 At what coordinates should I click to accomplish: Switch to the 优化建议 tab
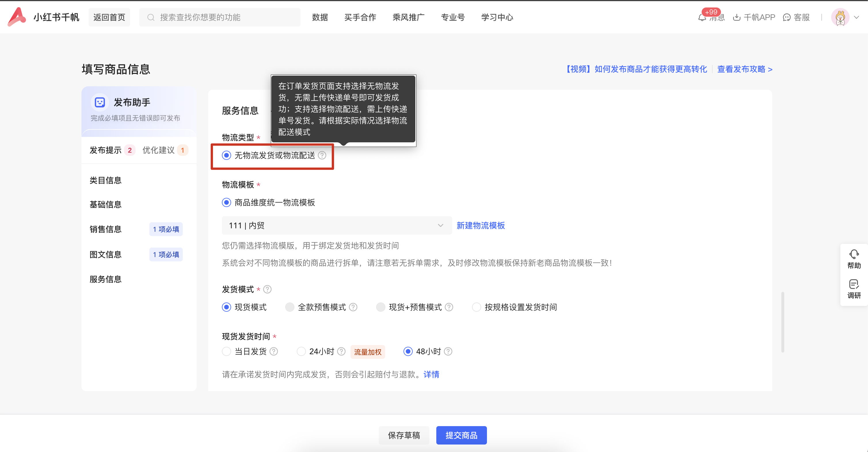158,150
